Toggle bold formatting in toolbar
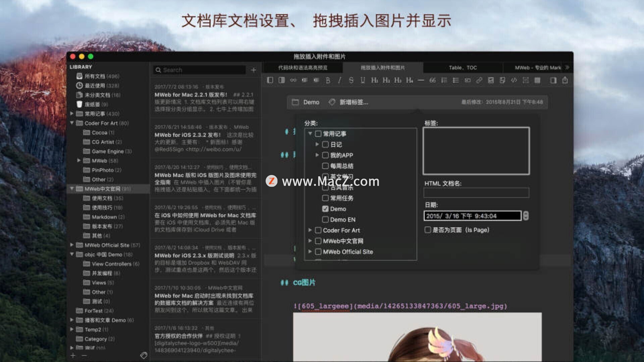644x362 pixels. (328, 80)
